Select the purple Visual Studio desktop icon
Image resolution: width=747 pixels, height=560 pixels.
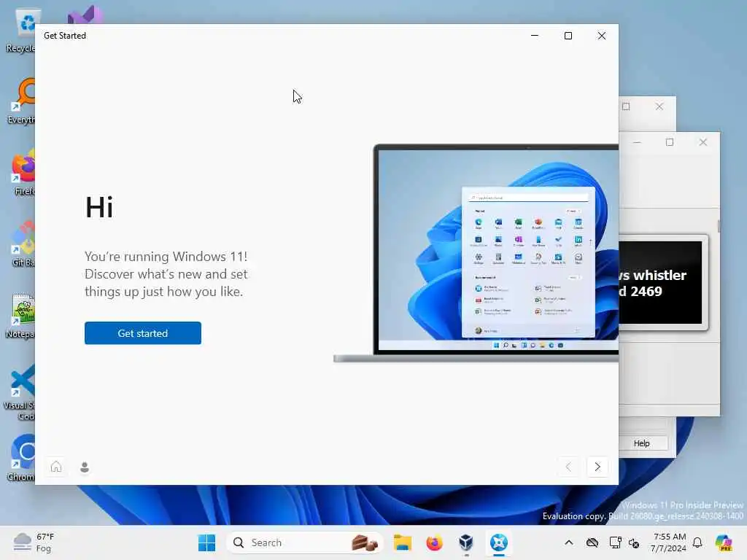(x=85, y=15)
